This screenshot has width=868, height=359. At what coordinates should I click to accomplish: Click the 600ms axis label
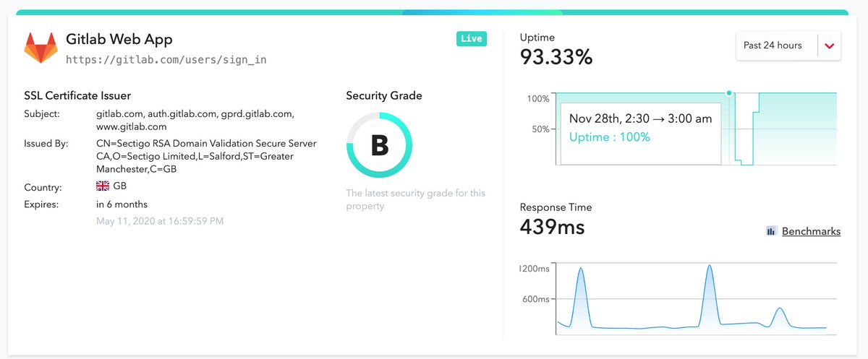point(537,299)
